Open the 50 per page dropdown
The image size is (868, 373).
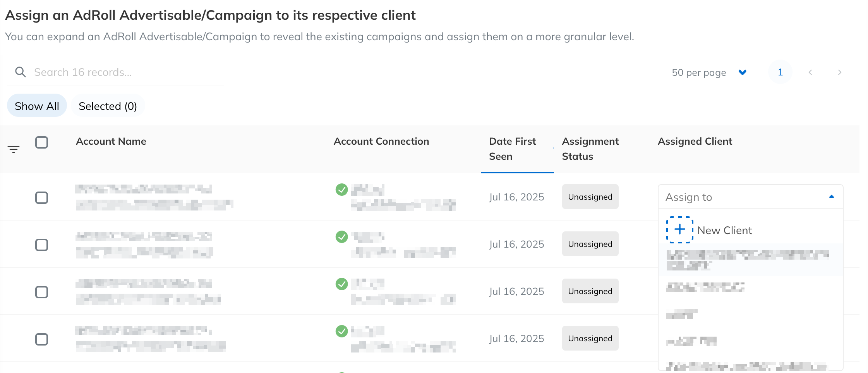[x=709, y=72]
